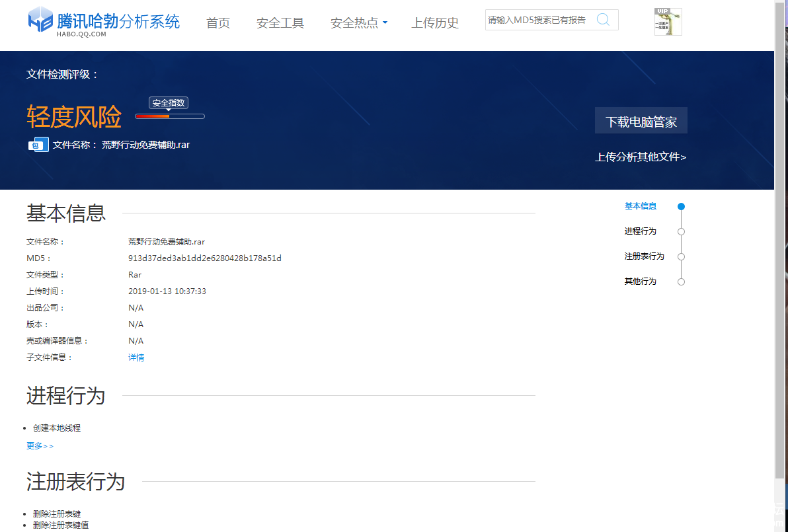Select the 进程行为 timeline dot
Viewport: 788px width, 532px height.
[x=681, y=231]
